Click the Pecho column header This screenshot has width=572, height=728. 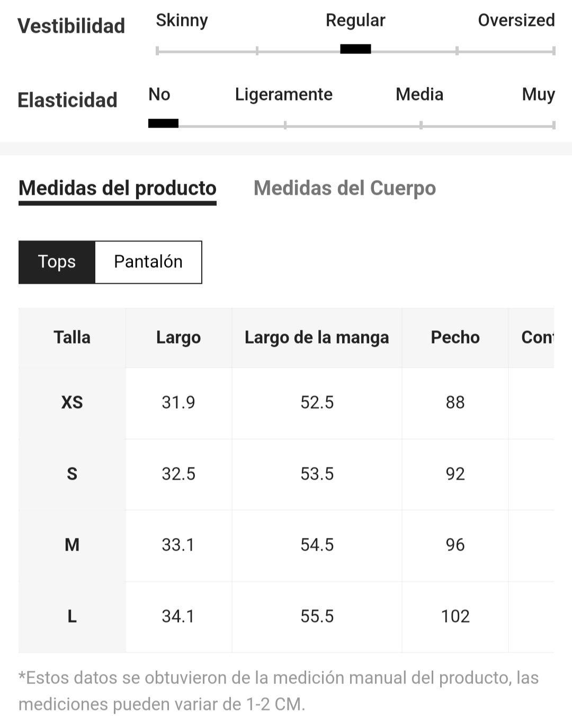(455, 338)
